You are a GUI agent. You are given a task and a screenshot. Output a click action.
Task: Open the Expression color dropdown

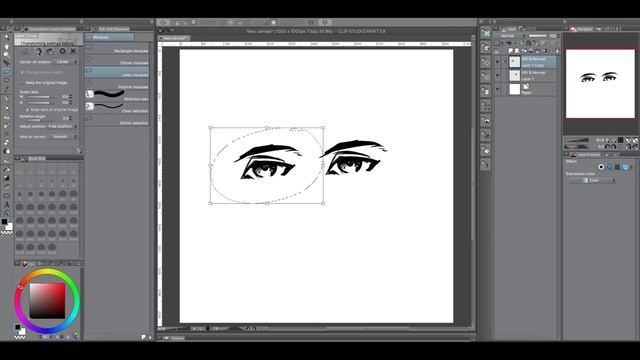[592, 180]
